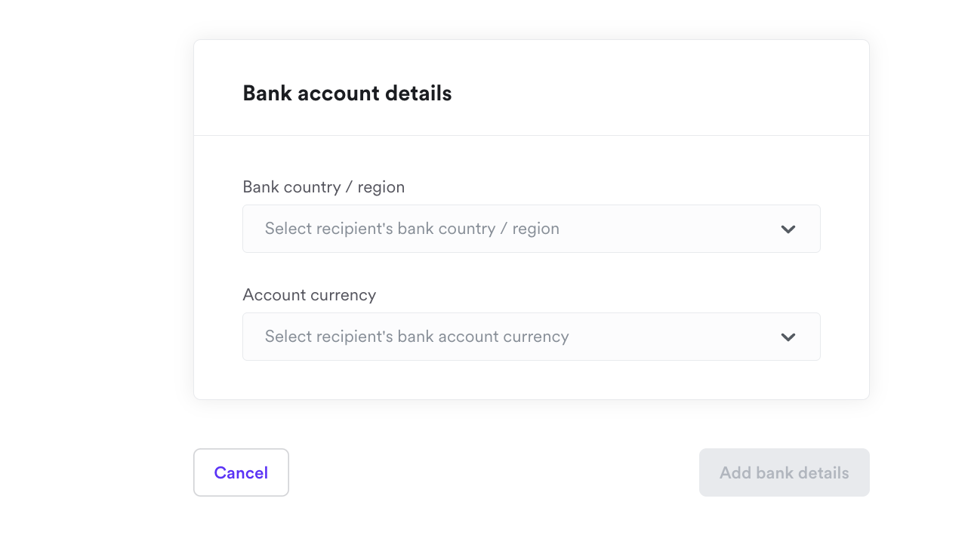Image resolution: width=971 pixels, height=560 pixels.
Task: Expand the recipient's account currency selector
Action: 531,337
